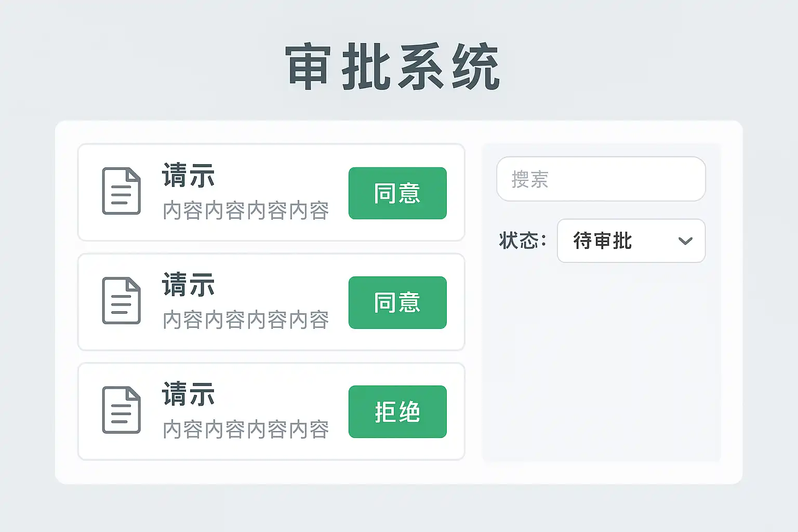This screenshot has height=532, width=798.
Task: Select the middle card's 内容内容 description text
Action: [246, 320]
